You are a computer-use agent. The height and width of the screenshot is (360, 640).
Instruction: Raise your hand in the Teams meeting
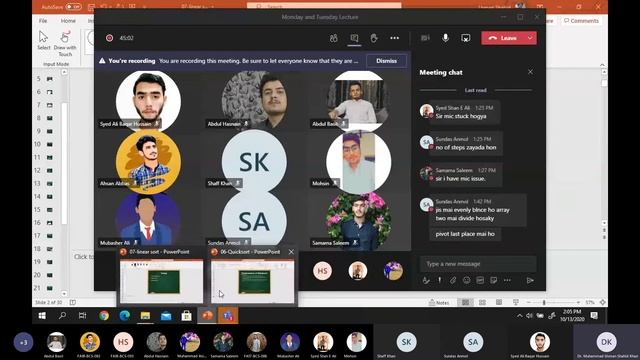click(374, 38)
